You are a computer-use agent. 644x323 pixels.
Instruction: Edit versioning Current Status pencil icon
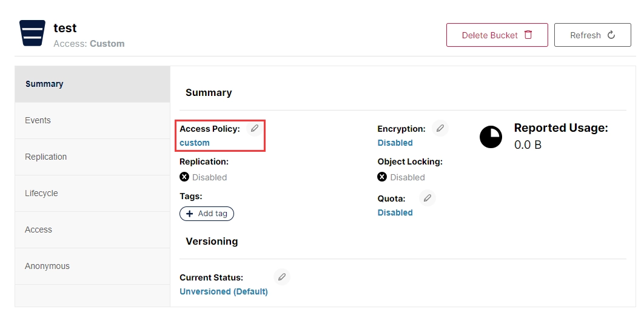[x=281, y=277]
